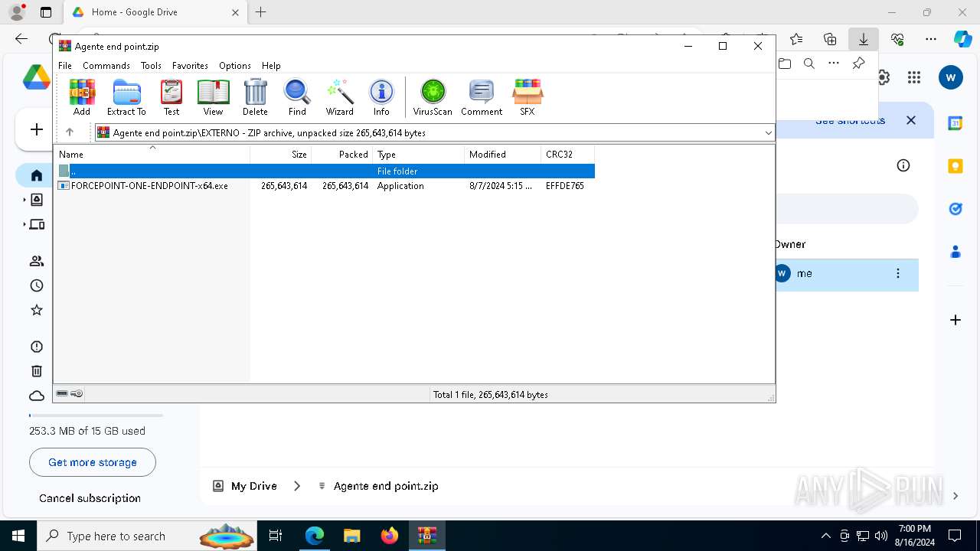Open more actions for owner me row
This screenshot has width=980, height=551.
pyautogui.click(x=898, y=273)
